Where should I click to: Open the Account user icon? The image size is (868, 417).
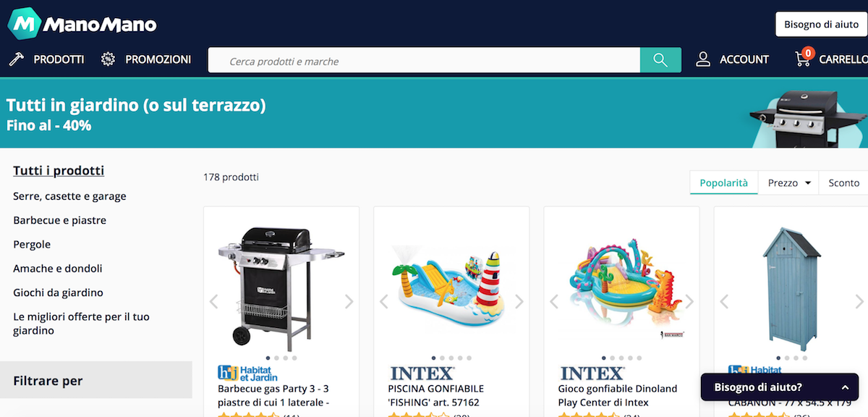pyautogui.click(x=703, y=59)
